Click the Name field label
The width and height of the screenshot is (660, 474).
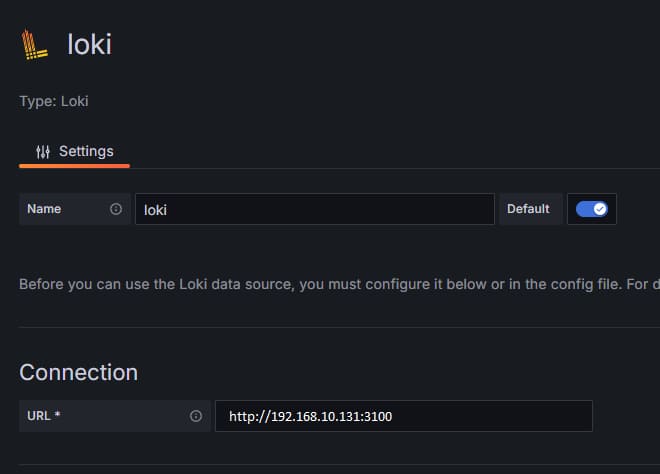pos(44,209)
